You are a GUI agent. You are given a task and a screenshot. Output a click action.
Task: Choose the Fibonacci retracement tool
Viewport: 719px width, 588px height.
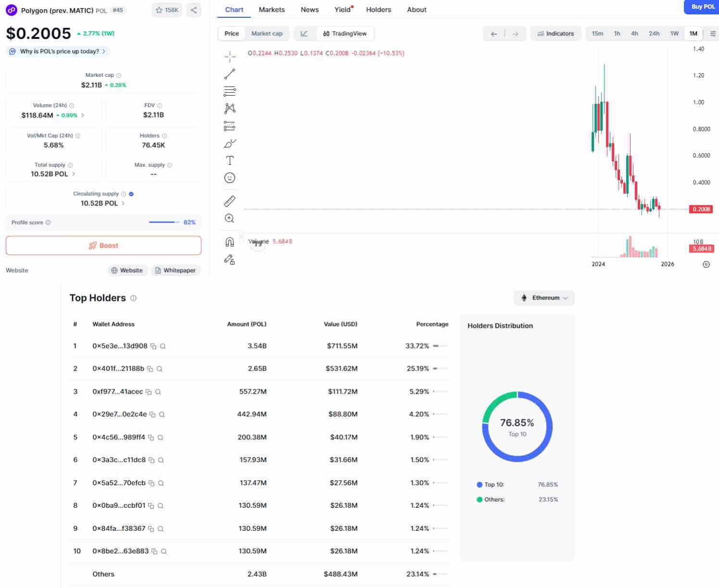[x=230, y=91]
